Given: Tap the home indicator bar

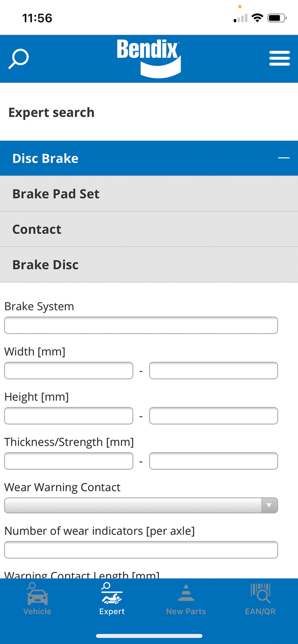Looking at the screenshot, I should click(149, 636).
